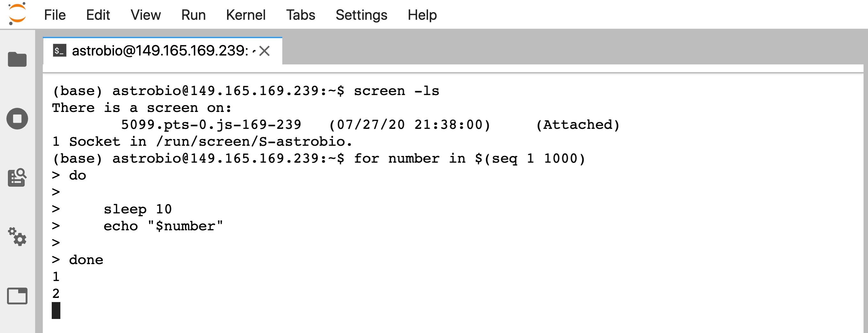Close the astrobio terminal tab
This screenshot has height=333, width=868.
tap(264, 51)
